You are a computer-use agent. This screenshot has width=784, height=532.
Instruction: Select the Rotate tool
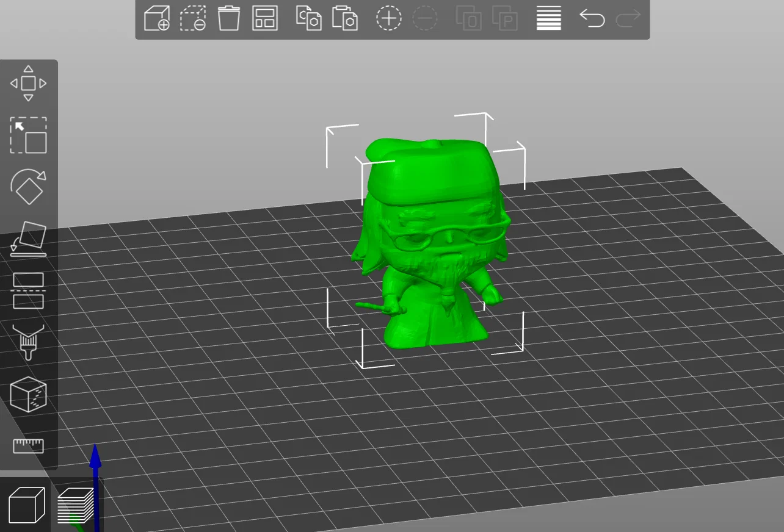click(29, 187)
